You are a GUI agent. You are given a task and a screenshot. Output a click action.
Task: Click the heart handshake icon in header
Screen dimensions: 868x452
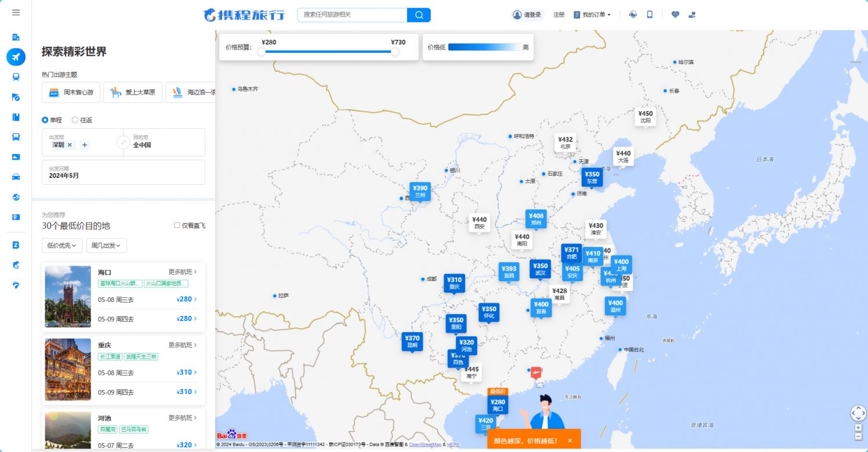675,14
